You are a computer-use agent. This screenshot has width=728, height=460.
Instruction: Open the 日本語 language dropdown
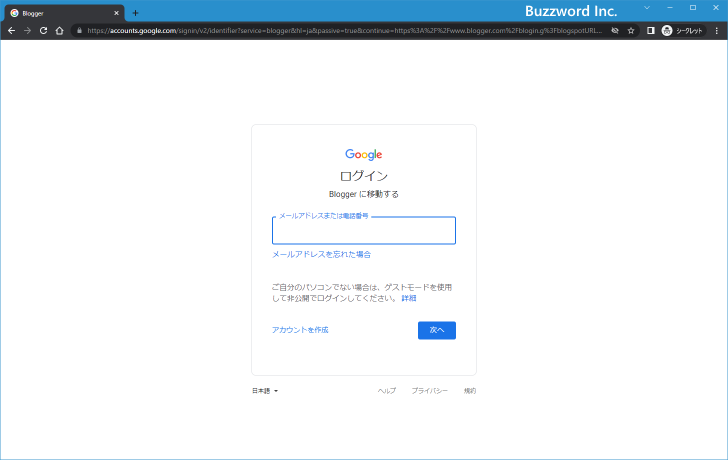click(265, 391)
